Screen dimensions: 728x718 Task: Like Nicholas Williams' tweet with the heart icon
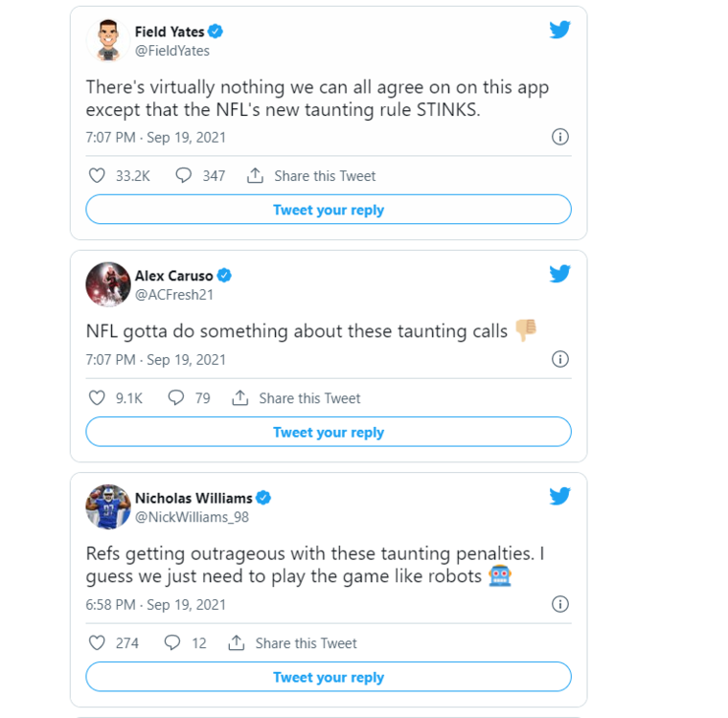pyautogui.click(x=97, y=643)
